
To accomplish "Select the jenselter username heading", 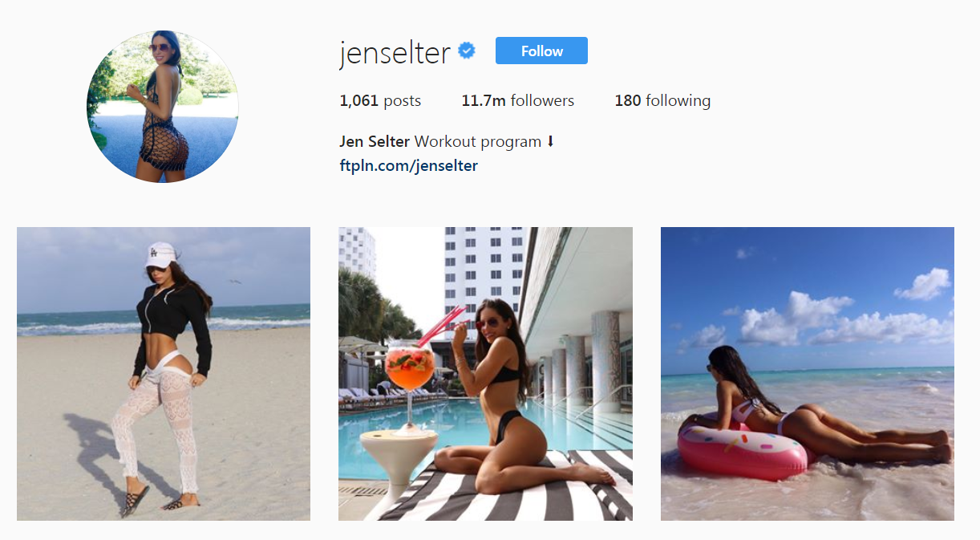I will click(x=395, y=52).
